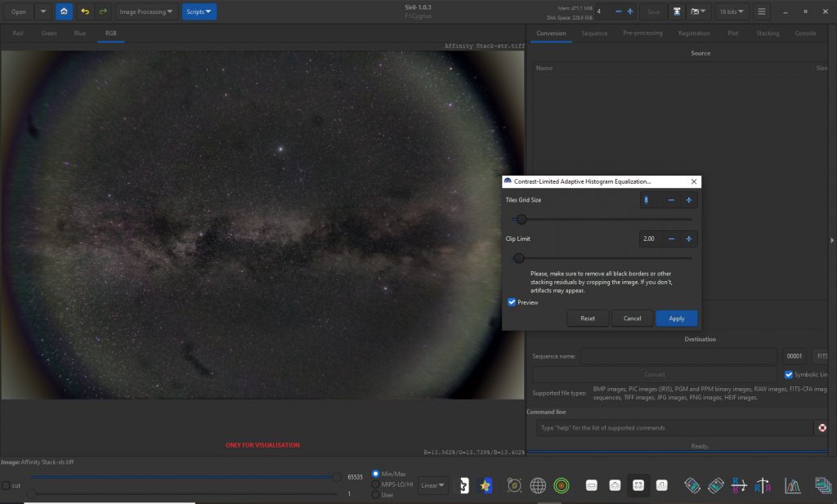
Task: Click the Tiles Grid Size value field
Action: [x=651, y=200]
